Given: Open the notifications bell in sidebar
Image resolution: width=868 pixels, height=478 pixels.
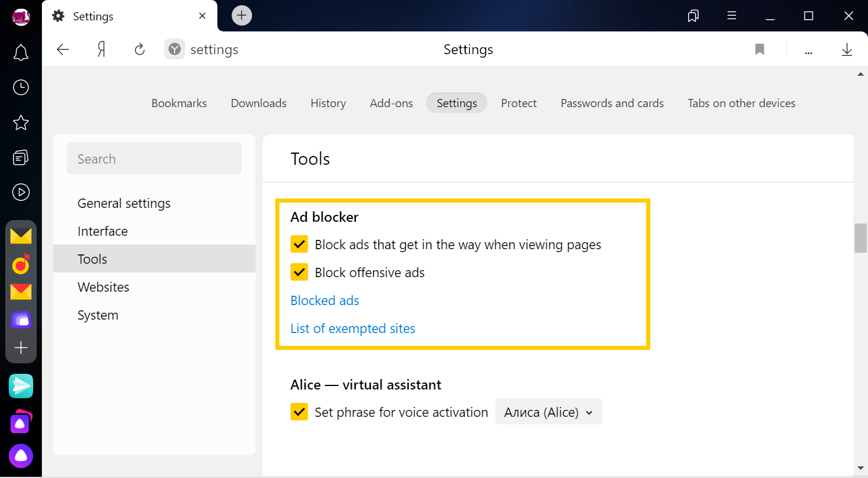Looking at the screenshot, I should tap(21, 52).
